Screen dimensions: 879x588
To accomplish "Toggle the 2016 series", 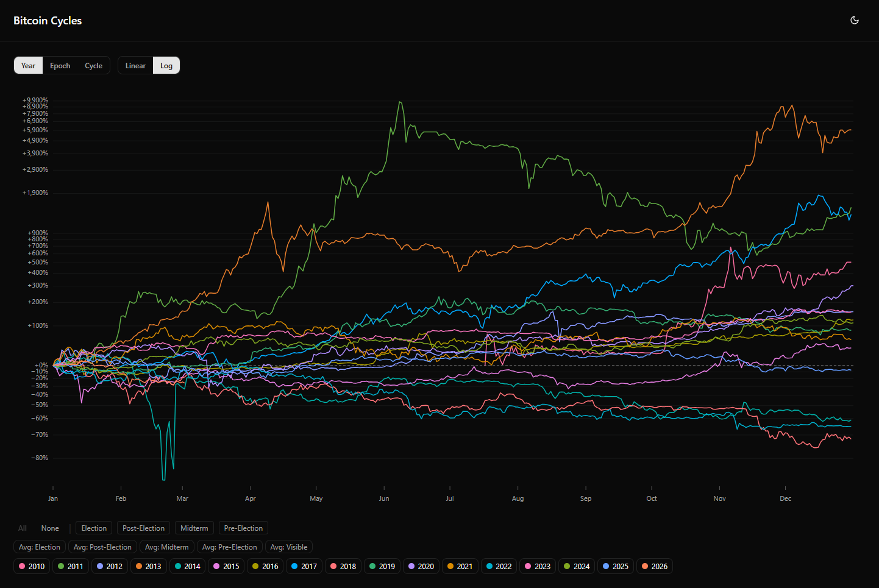I will tap(265, 566).
